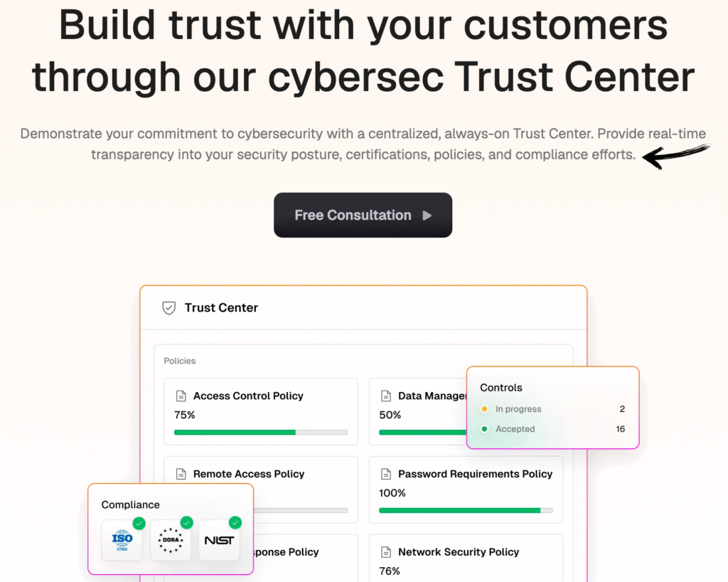Click the Access Control Policy document icon
Viewport: 728px width, 582px height.
tap(180, 396)
